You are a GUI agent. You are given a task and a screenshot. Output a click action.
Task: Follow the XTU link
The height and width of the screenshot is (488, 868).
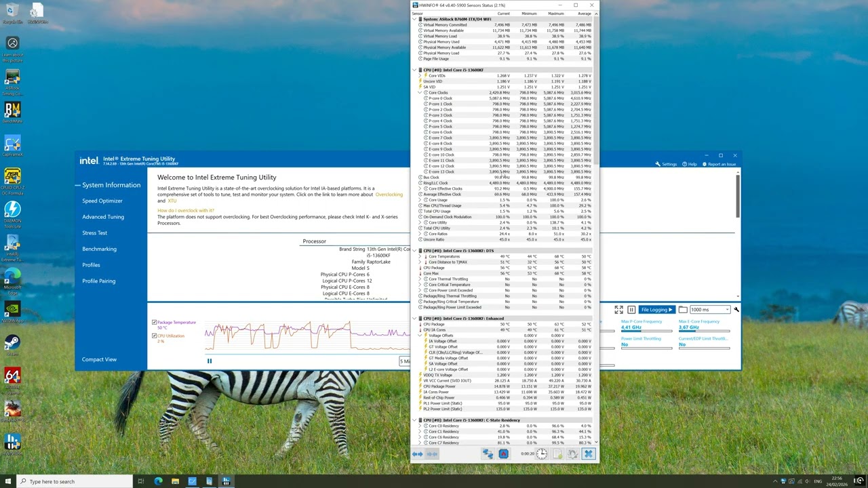(172, 201)
